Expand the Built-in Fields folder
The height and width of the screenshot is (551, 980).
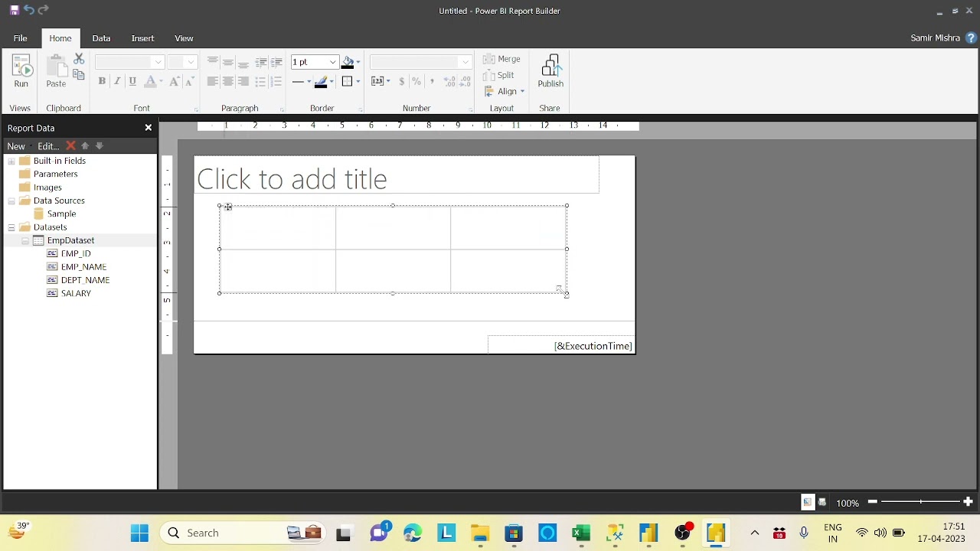click(x=11, y=161)
